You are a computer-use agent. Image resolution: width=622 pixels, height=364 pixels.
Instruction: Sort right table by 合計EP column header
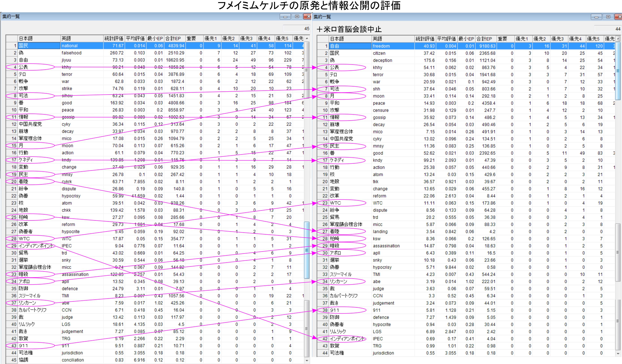484,39
